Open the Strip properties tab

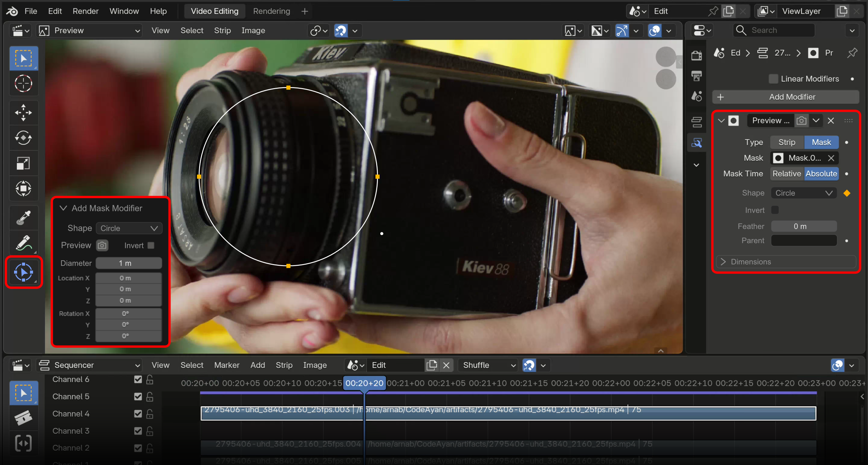point(697,121)
